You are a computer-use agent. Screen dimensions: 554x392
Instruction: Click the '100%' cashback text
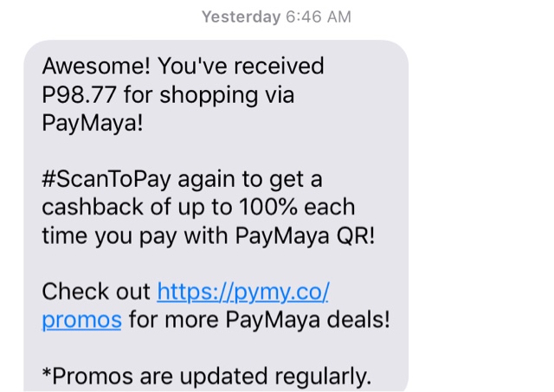pos(268,207)
